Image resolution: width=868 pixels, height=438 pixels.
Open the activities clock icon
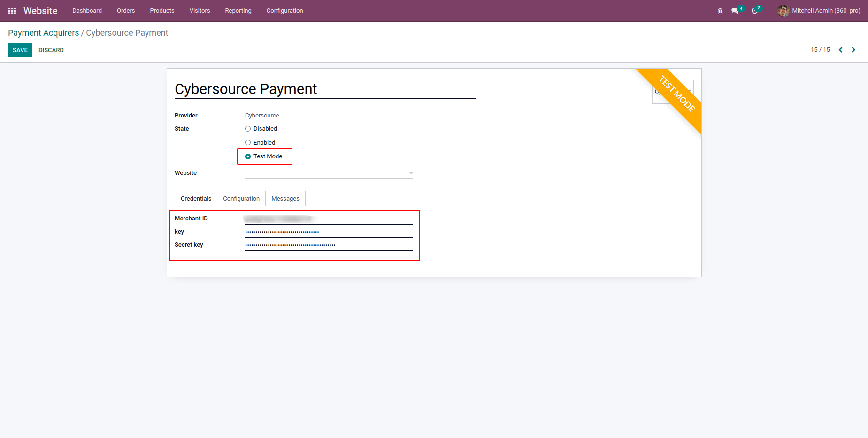coord(755,11)
